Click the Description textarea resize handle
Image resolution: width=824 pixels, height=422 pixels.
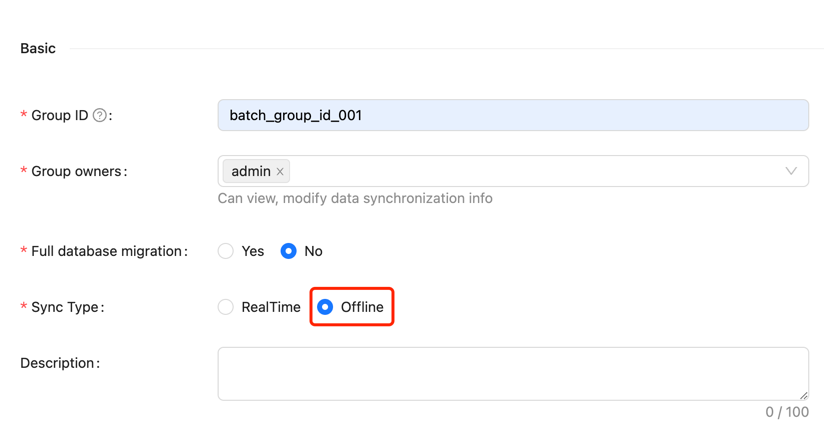[x=802, y=395]
